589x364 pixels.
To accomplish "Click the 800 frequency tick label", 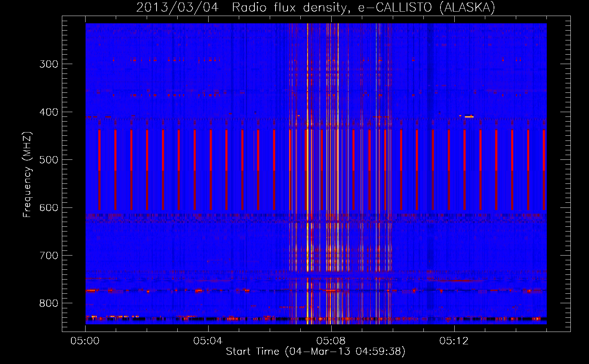I will [49, 304].
